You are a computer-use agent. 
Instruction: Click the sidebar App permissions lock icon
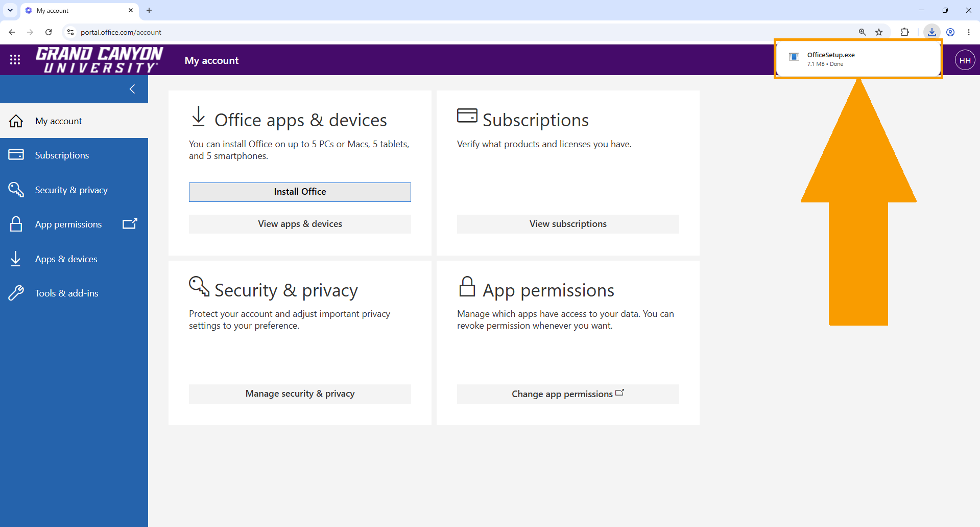pyautogui.click(x=16, y=224)
